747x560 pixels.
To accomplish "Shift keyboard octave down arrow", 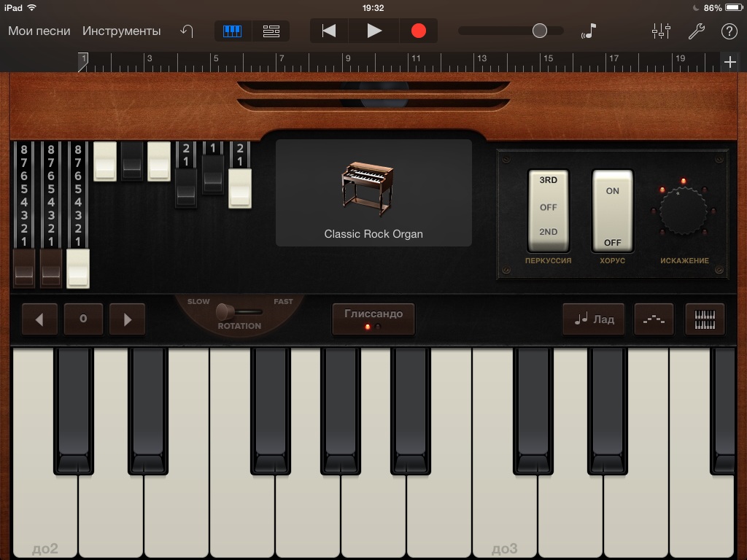I will pyautogui.click(x=39, y=319).
